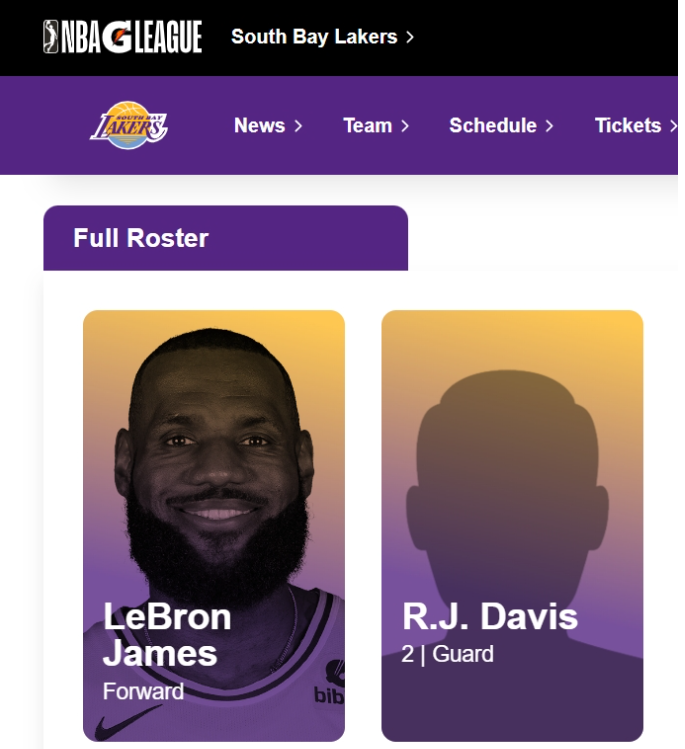Click the R.J. Davis name text

pos(490,616)
